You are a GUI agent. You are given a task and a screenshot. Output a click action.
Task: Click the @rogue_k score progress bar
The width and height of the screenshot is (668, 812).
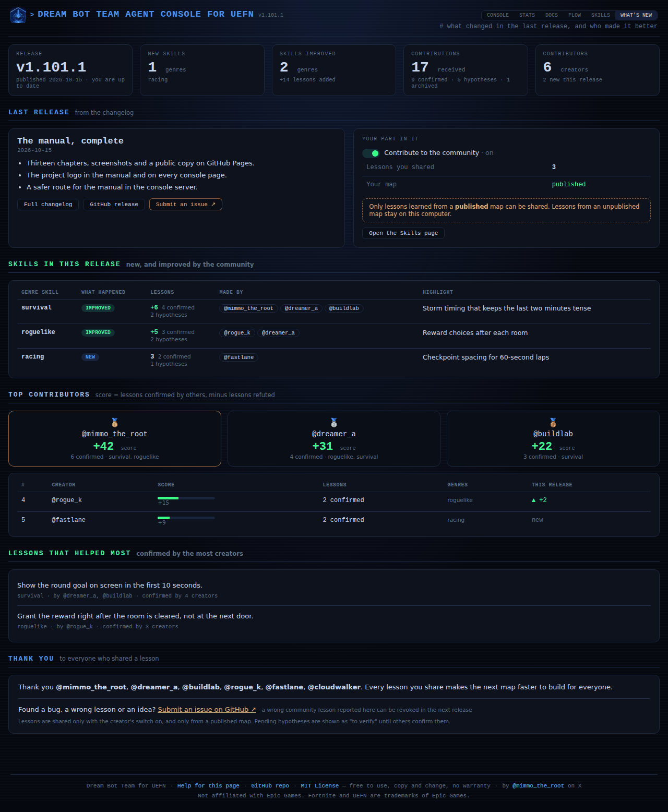coord(186,498)
